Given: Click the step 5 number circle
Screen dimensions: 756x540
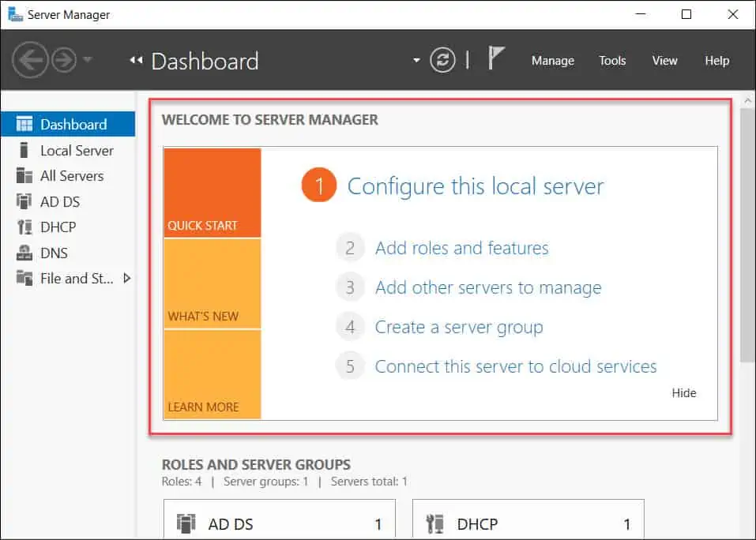Looking at the screenshot, I should click(x=350, y=366).
